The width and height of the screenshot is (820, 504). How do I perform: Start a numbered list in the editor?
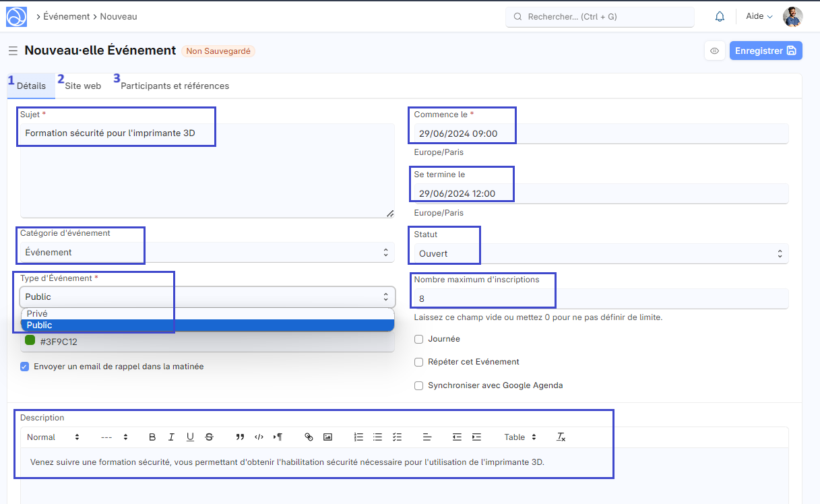click(358, 437)
